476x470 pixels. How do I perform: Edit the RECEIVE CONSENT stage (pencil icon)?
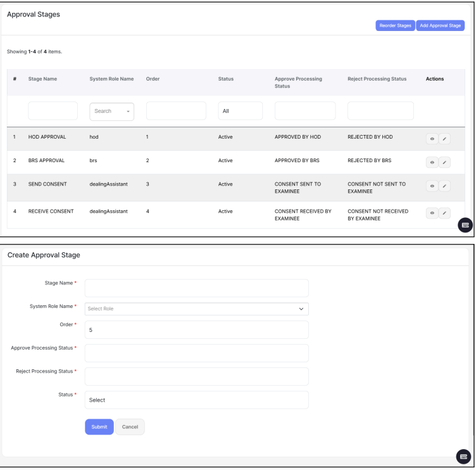click(x=444, y=213)
